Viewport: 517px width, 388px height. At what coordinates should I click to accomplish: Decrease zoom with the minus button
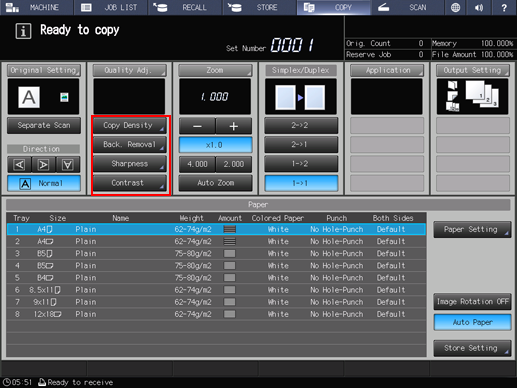point(197,126)
